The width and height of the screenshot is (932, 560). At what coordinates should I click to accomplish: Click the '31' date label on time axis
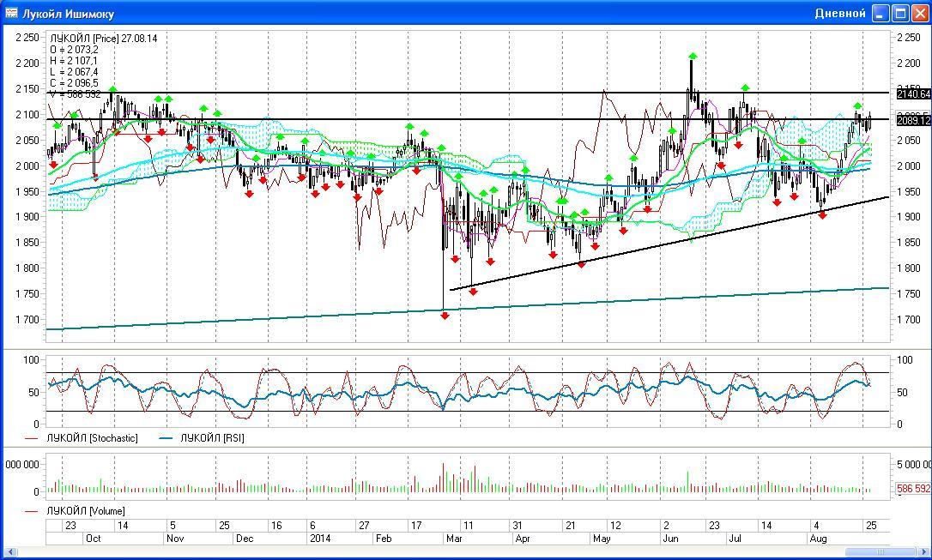coord(517,526)
